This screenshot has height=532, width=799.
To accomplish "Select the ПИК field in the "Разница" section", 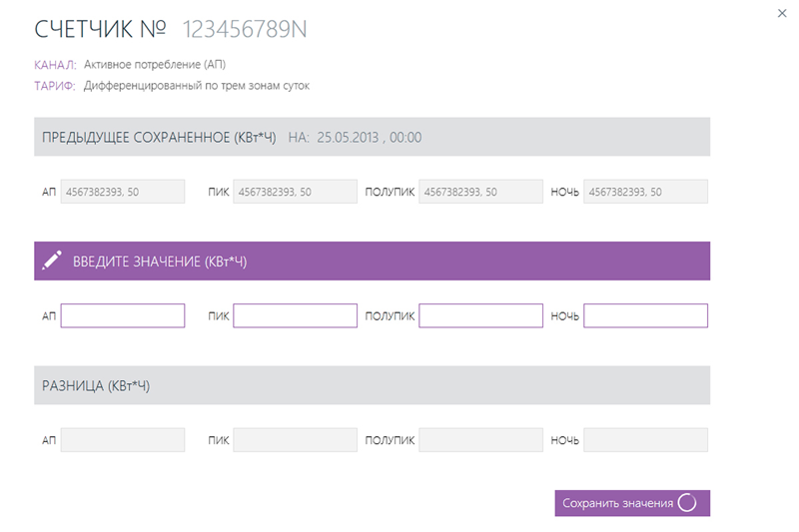I will pos(295,440).
